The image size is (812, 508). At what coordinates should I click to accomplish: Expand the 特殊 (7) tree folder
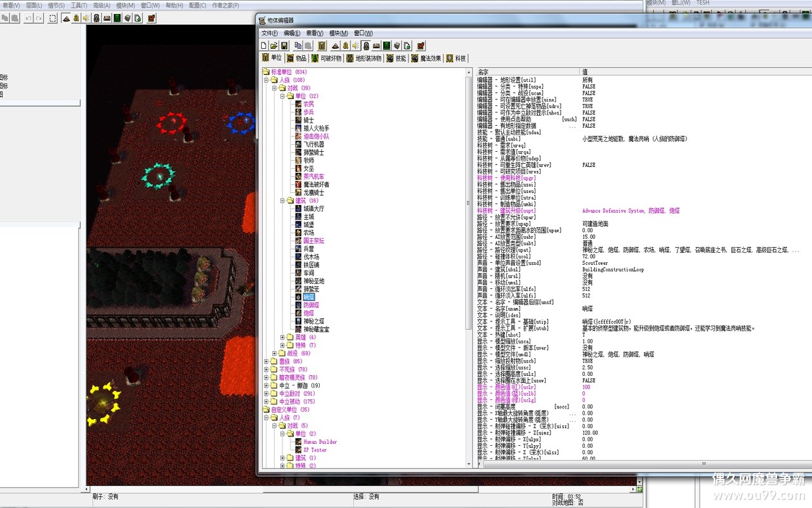pyautogui.click(x=283, y=345)
